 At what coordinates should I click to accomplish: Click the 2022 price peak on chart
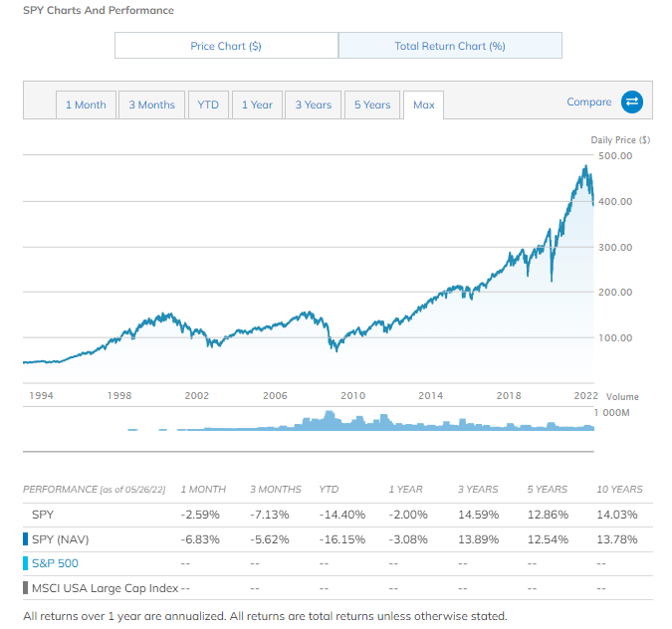tap(585, 167)
